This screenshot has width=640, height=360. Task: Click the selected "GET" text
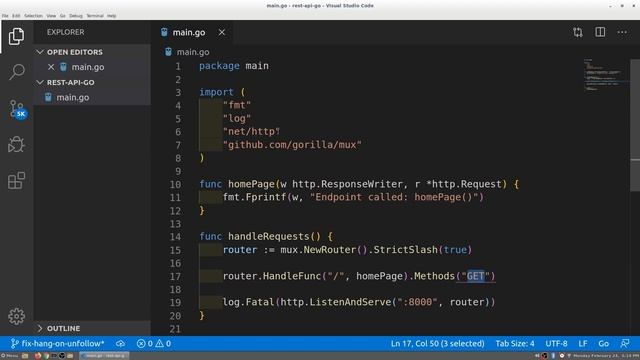[476, 276]
